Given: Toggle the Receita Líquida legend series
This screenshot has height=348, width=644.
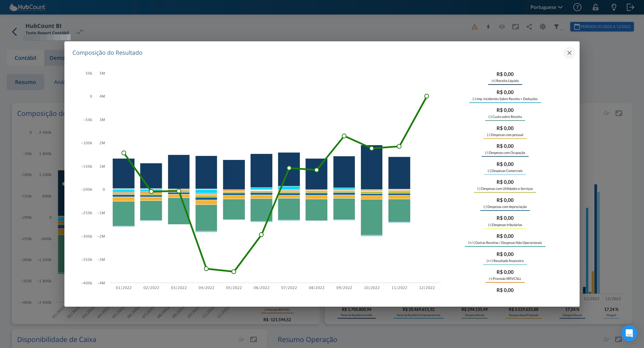Looking at the screenshot, I should point(505,81).
